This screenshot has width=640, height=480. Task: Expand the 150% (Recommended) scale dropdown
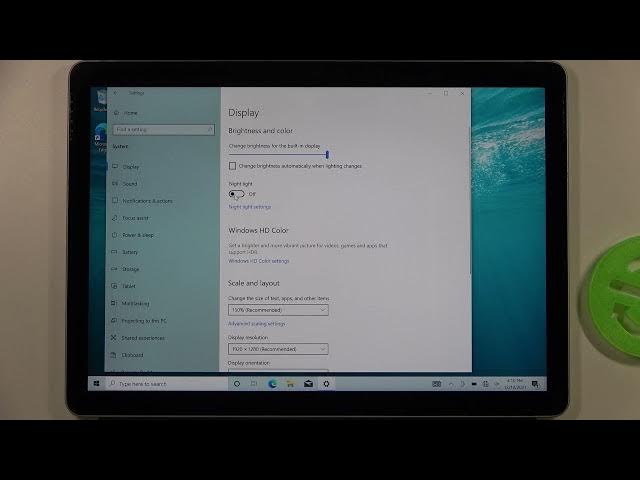[278, 310]
